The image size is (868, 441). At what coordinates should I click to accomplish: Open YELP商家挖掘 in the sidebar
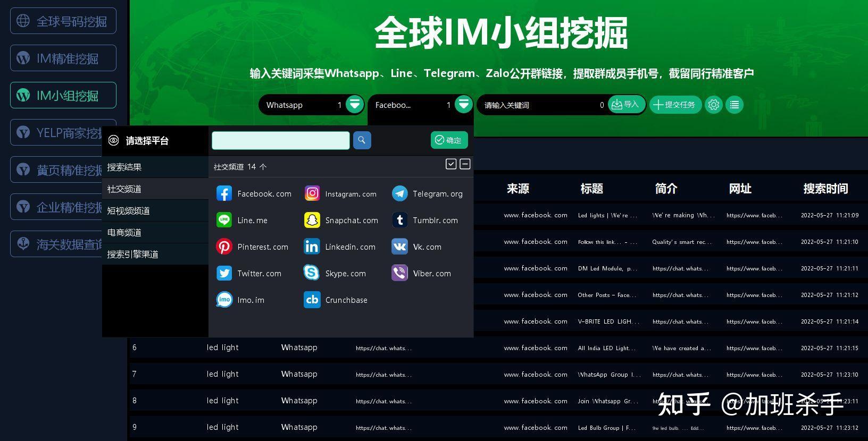click(x=56, y=132)
